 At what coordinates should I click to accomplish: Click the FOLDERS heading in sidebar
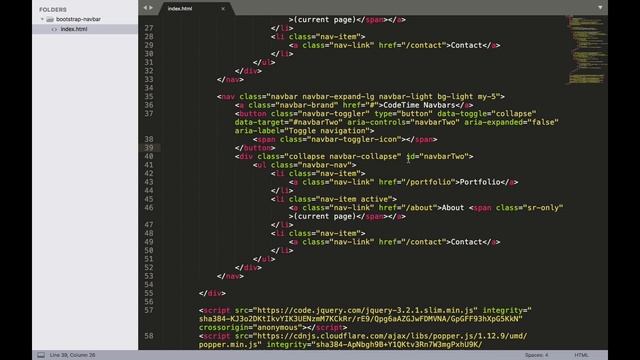pos(53,9)
